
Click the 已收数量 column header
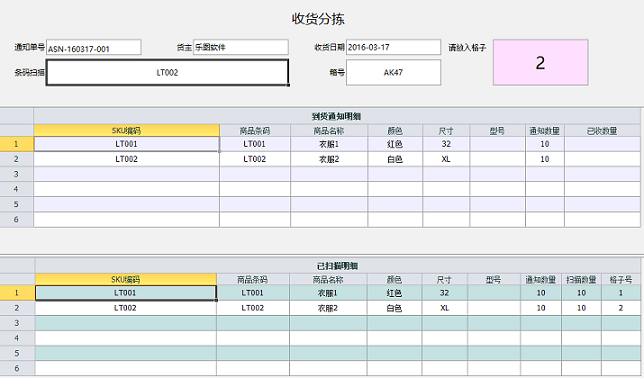602,131
